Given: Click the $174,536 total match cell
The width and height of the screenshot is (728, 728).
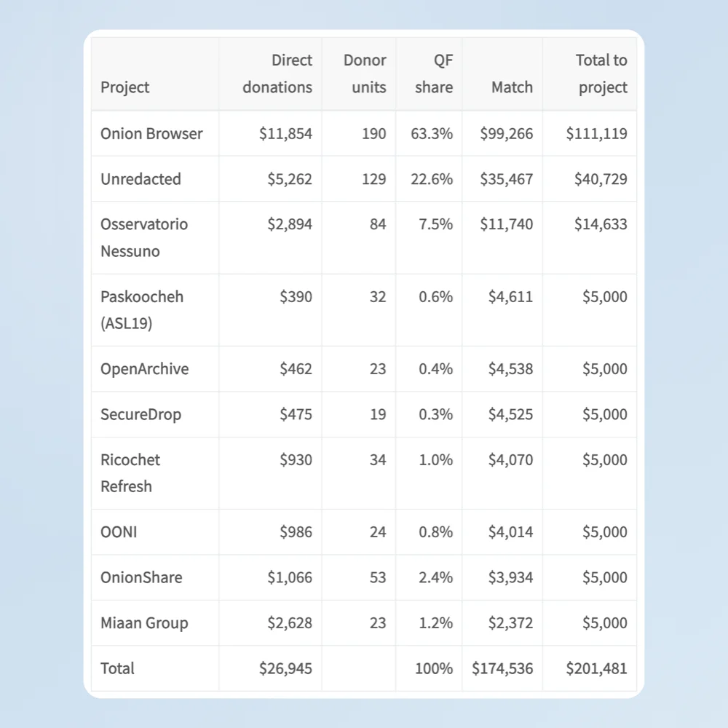Looking at the screenshot, I should (x=502, y=668).
